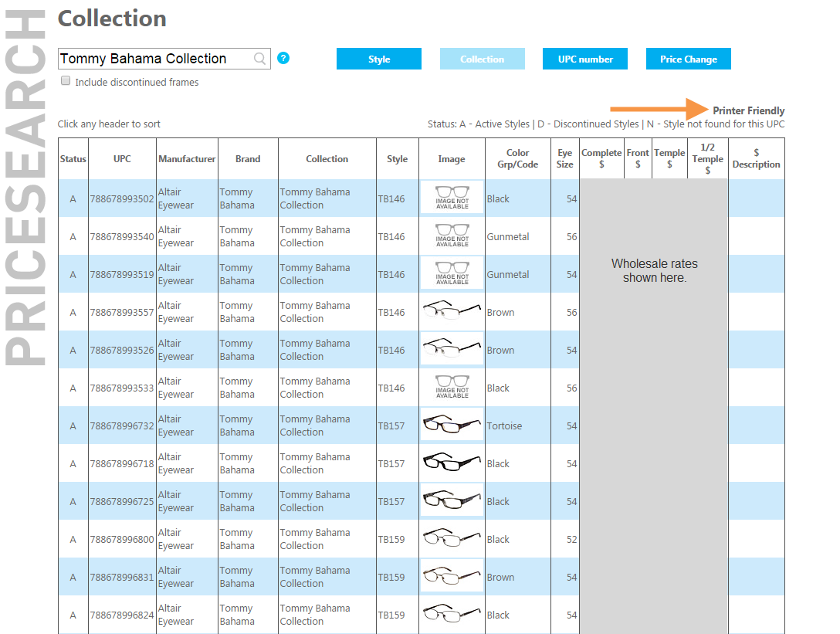Switch to the Style search tab

(x=379, y=59)
